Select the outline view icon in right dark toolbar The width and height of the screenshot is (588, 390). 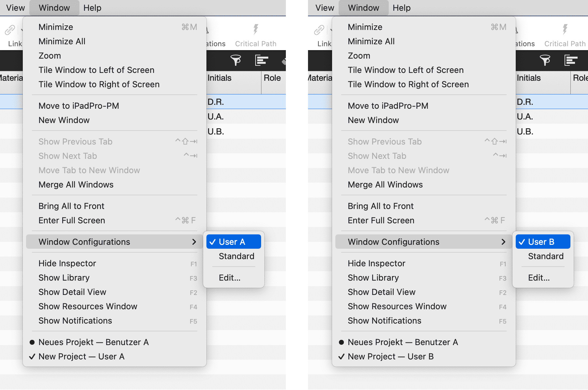click(571, 61)
